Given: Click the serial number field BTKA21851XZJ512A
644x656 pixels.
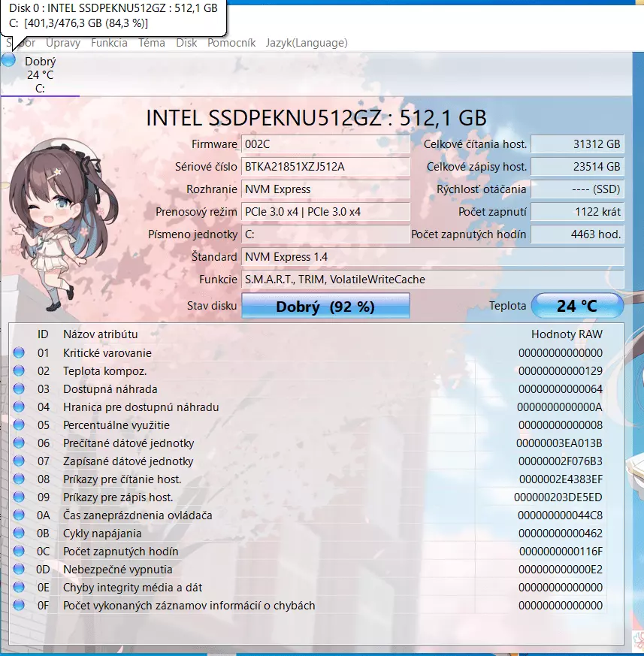Looking at the screenshot, I should [325, 167].
